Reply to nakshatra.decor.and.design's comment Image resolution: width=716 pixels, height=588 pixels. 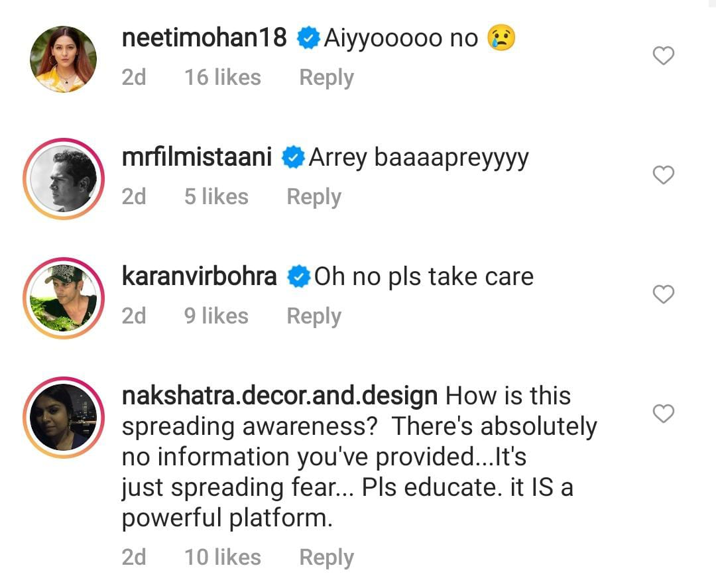click(x=326, y=557)
